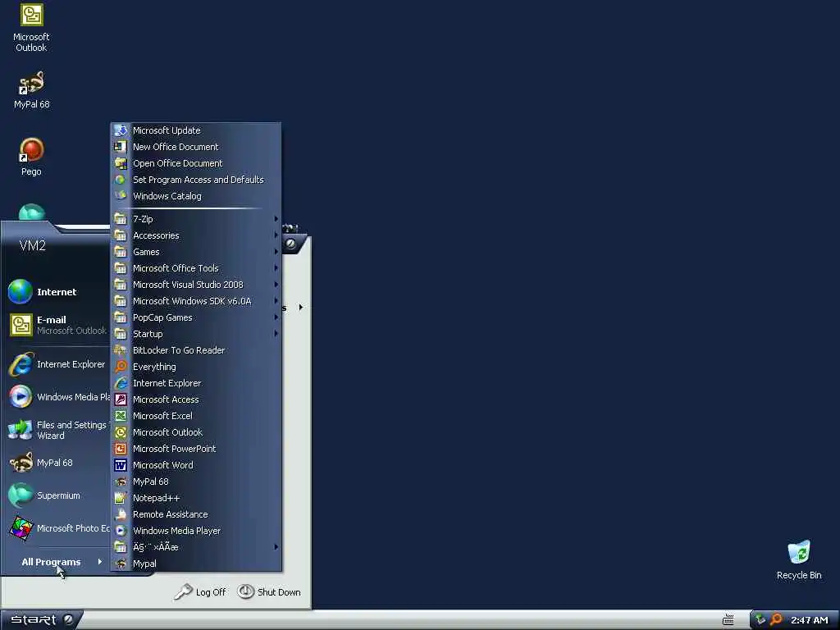Click the MyPal 68 entry in programs list
The width and height of the screenshot is (840, 630).
[196, 482]
